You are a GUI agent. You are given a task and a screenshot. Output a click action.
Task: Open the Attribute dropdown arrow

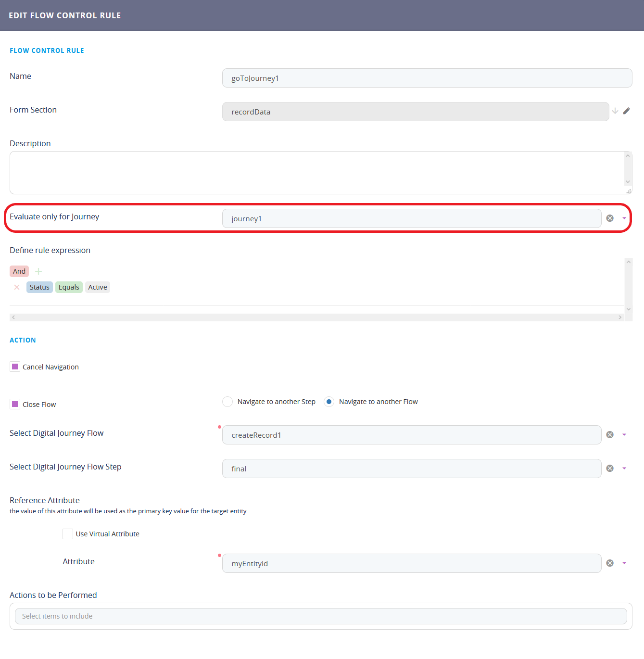click(624, 563)
